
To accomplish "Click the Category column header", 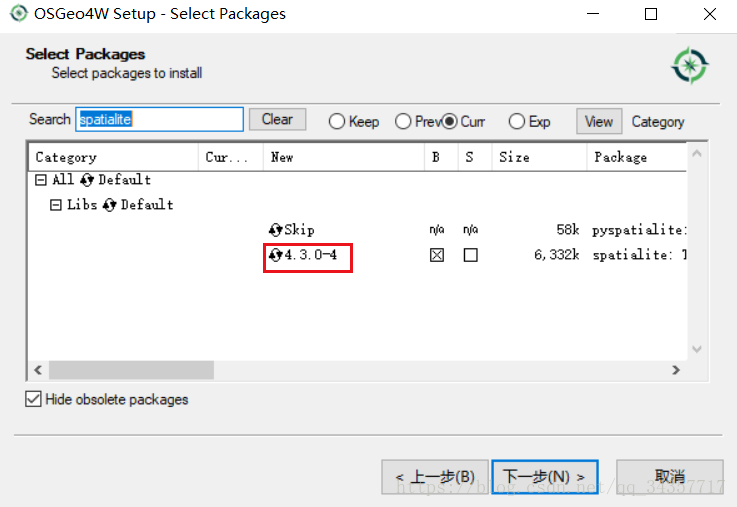I will (114, 157).
